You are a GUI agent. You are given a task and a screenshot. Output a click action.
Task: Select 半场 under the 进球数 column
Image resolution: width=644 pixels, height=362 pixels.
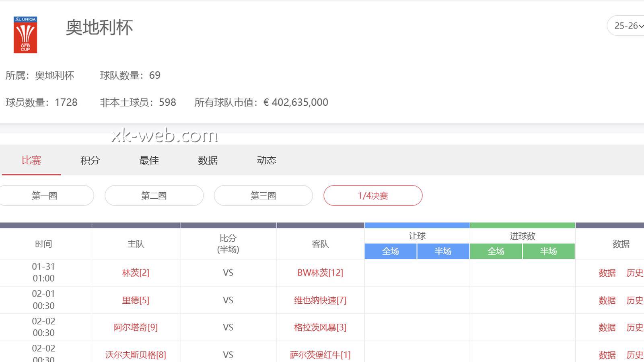pyautogui.click(x=549, y=251)
